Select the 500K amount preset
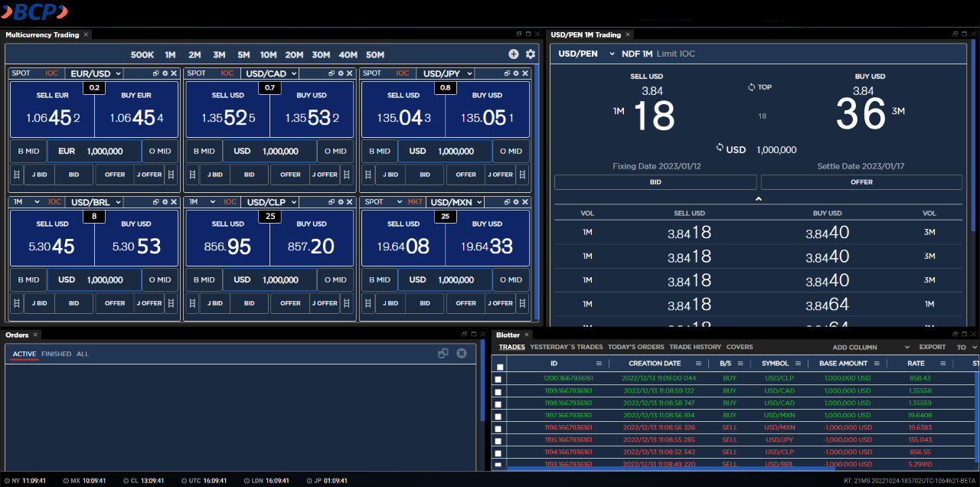This screenshot has width=980, height=487. [x=142, y=54]
